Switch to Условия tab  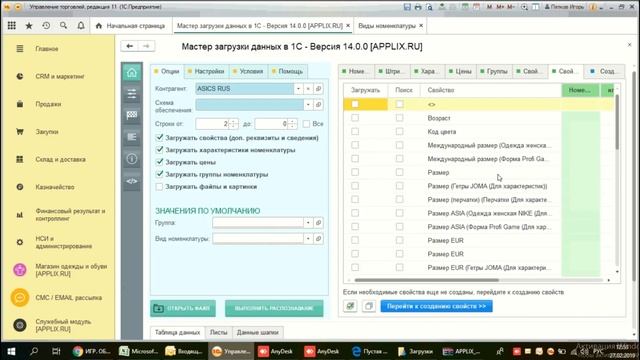click(248, 71)
